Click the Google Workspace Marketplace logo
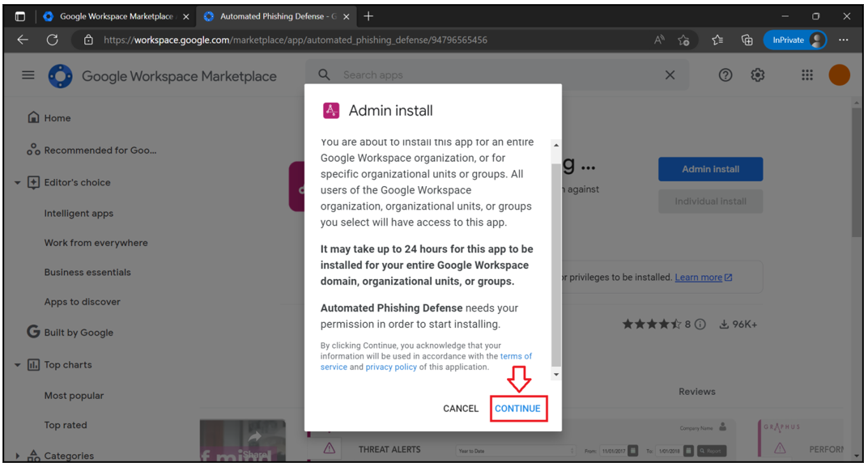 tap(61, 76)
